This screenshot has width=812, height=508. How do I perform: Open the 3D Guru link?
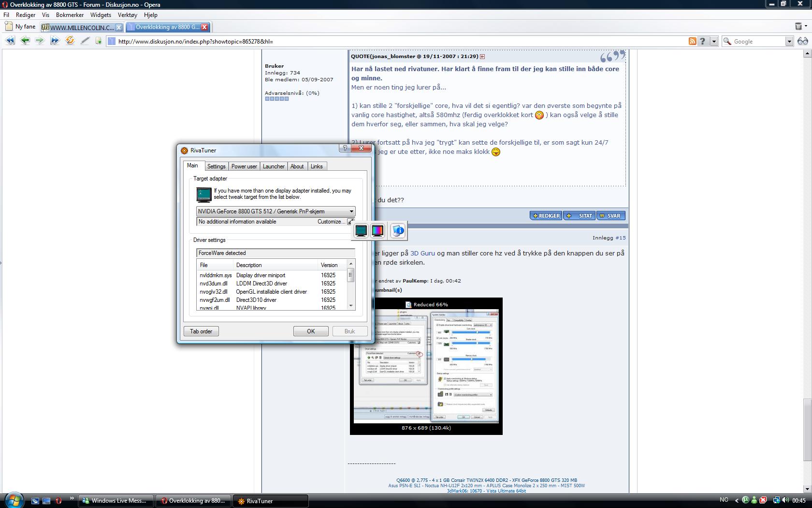coord(422,253)
